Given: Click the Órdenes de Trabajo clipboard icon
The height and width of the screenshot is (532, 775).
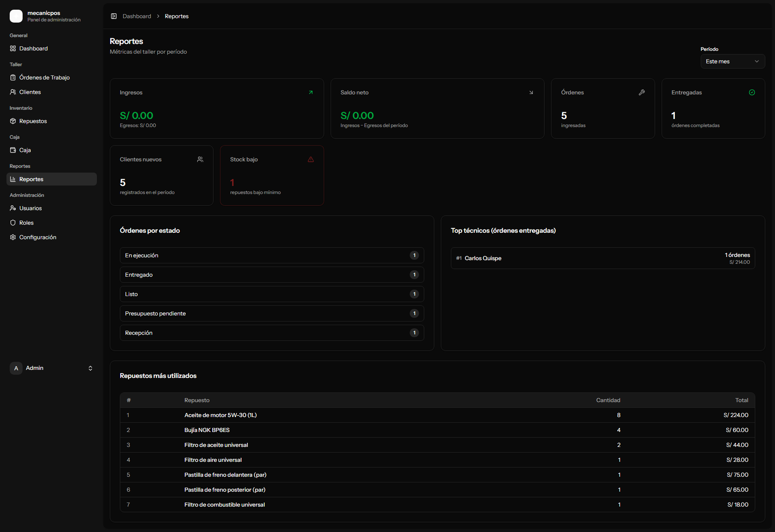Looking at the screenshot, I should click(13, 77).
